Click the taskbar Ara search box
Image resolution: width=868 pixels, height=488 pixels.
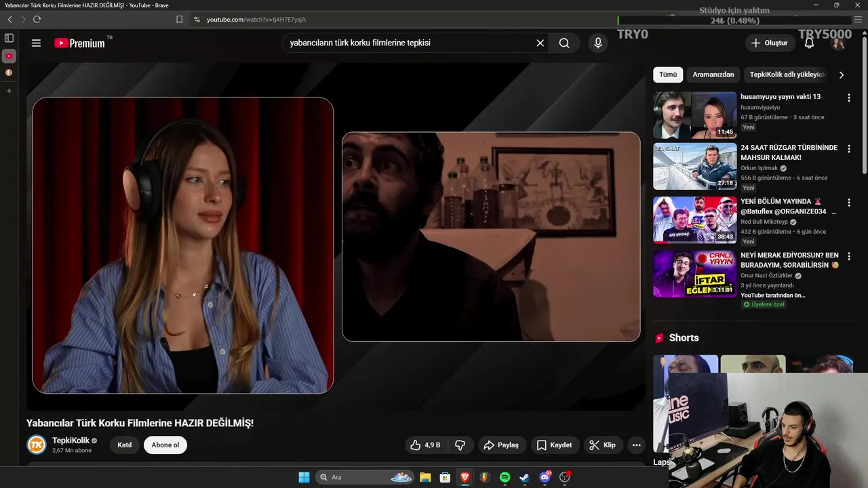[365, 477]
